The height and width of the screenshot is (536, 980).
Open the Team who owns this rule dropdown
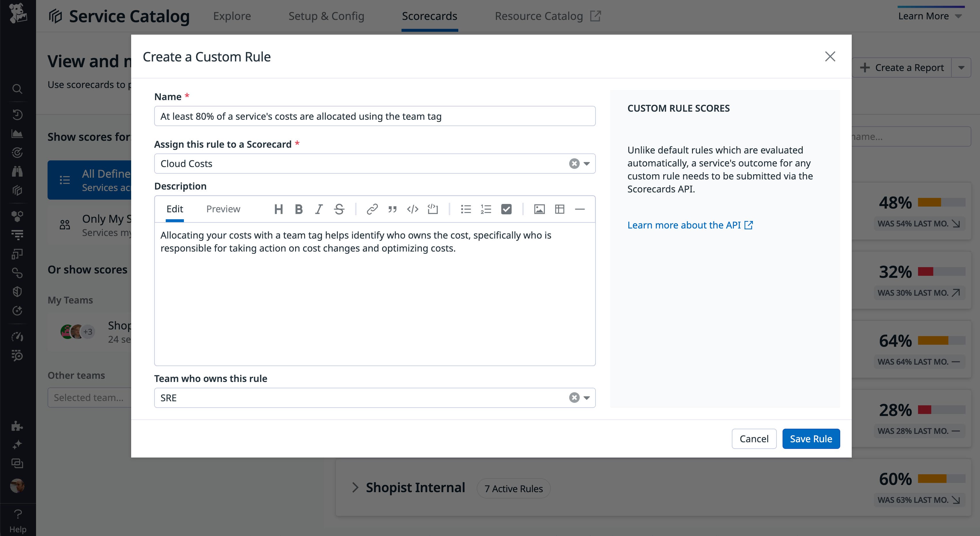pyautogui.click(x=586, y=398)
